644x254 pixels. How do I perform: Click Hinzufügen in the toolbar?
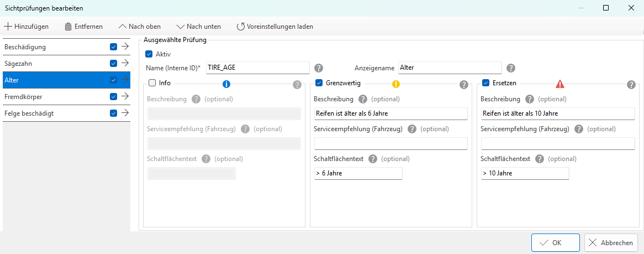[x=27, y=26]
